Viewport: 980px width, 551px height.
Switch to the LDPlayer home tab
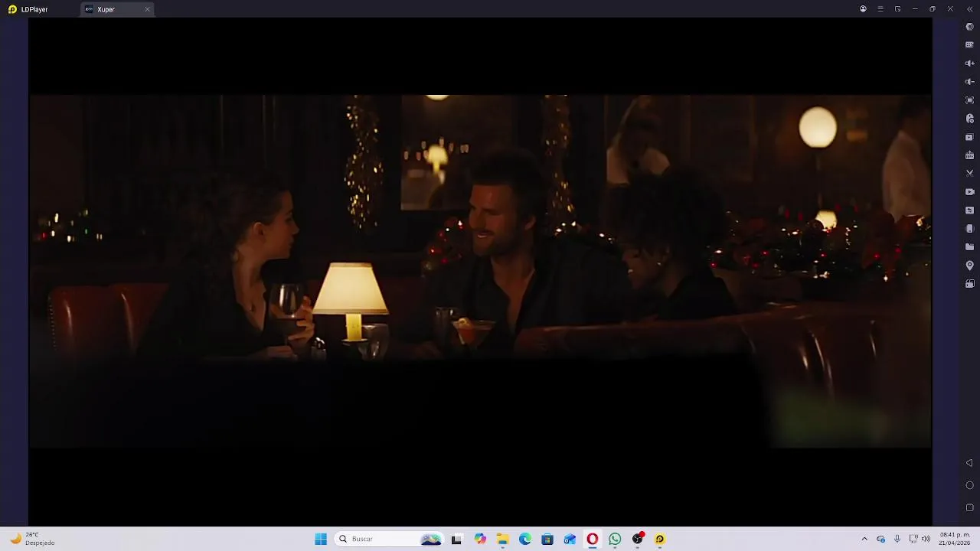tap(28, 9)
